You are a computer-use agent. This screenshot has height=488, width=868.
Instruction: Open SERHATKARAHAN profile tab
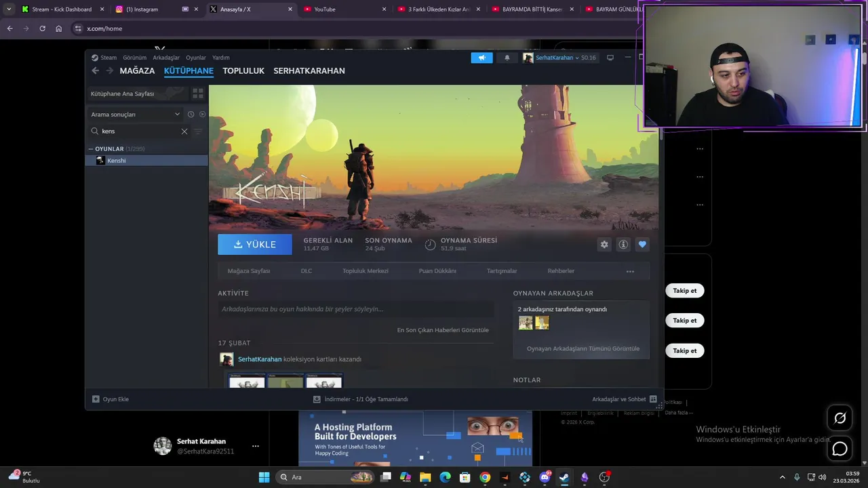click(x=309, y=70)
